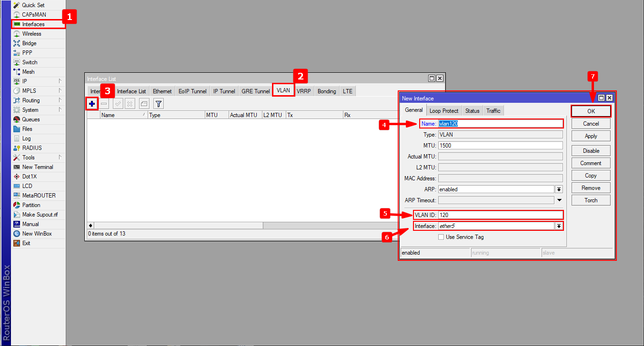Click the Apply button
The height and width of the screenshot is (346, 644).
coord(591,136)
